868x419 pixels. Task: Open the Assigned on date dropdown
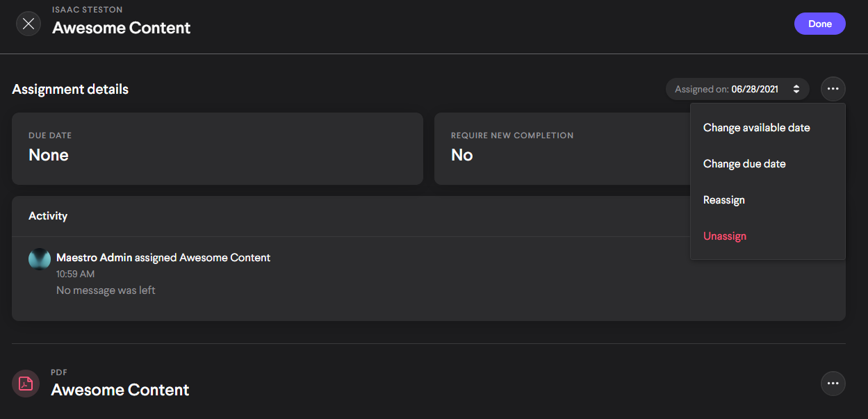(737, 89)
